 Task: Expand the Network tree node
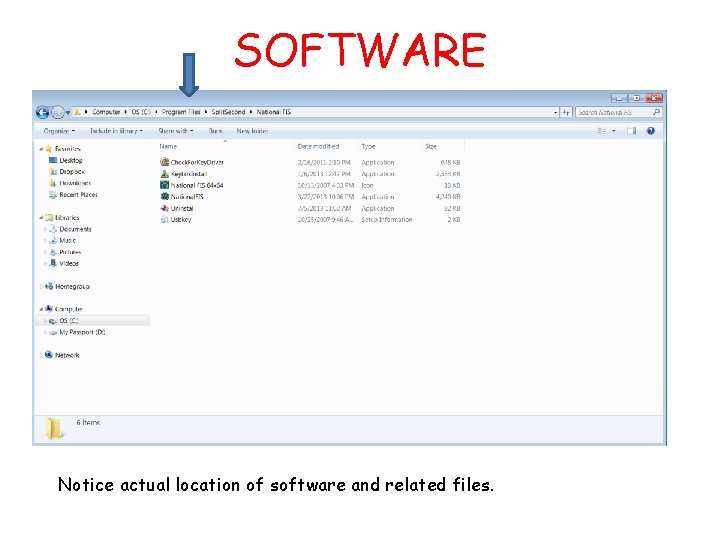tap(41, 355)
